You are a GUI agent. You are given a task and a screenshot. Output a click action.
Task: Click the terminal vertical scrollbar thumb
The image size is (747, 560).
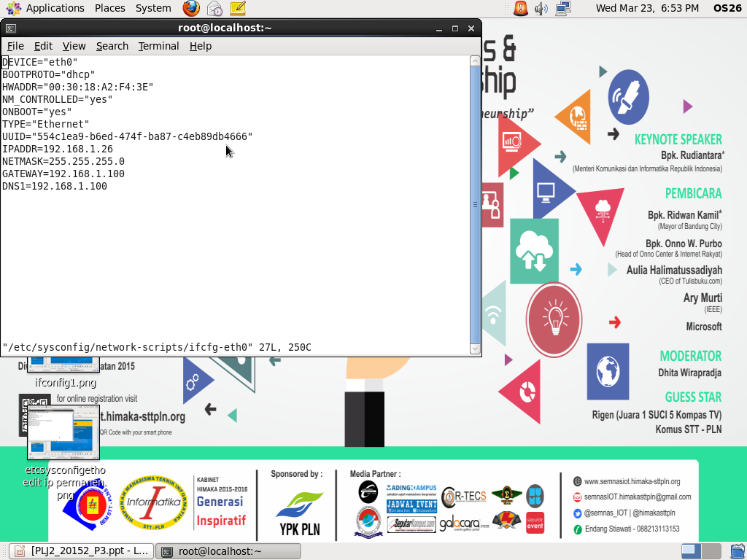[475, 205]
